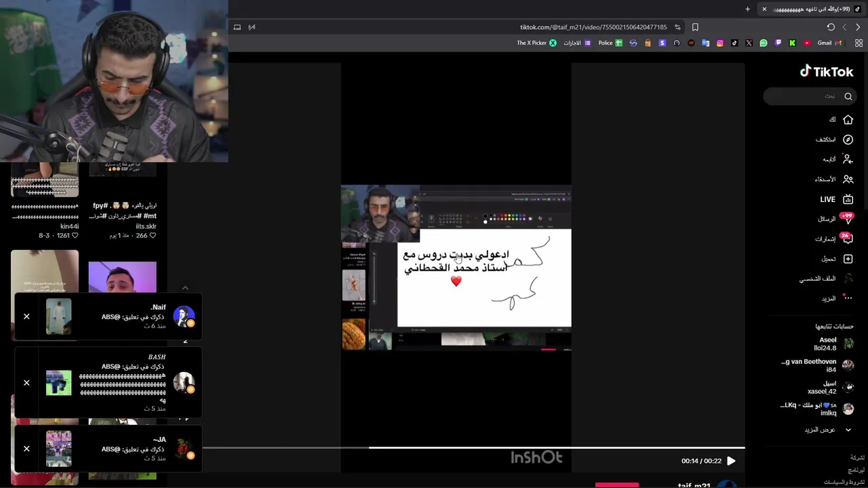Dismiss the BASH mention notification

[x=26, y=383]
